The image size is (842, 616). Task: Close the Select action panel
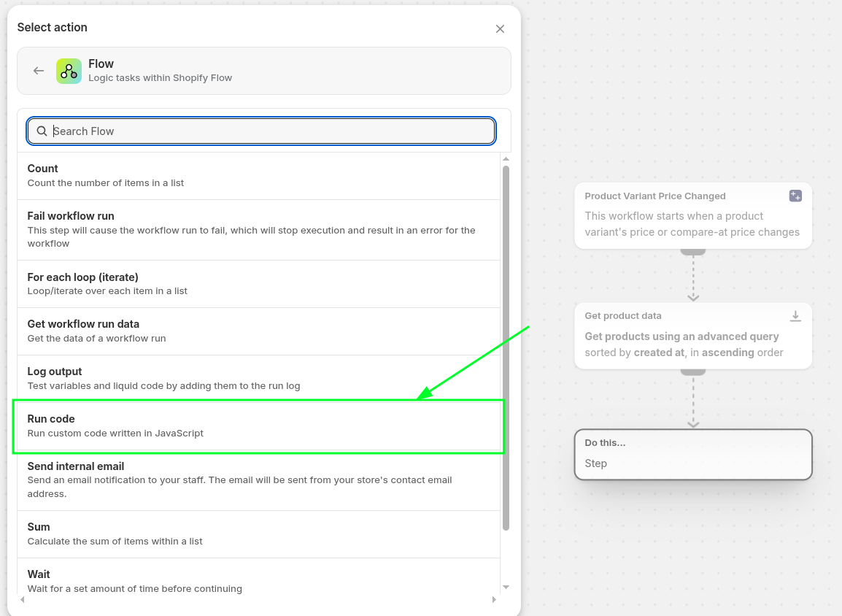pos(500,29)
